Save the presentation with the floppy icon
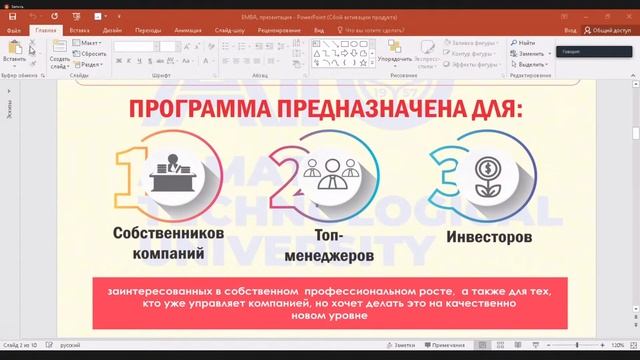The height and width of the screenshot is (360, 640). point(13,17)
